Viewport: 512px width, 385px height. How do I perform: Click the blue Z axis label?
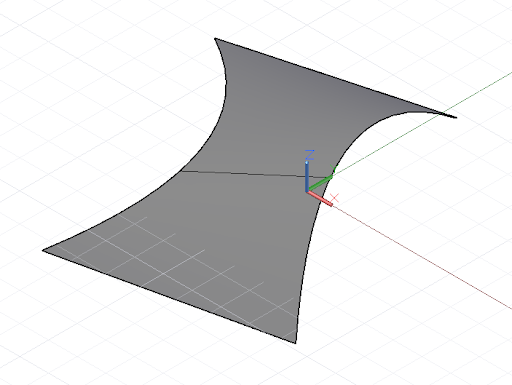coord(310,155)
